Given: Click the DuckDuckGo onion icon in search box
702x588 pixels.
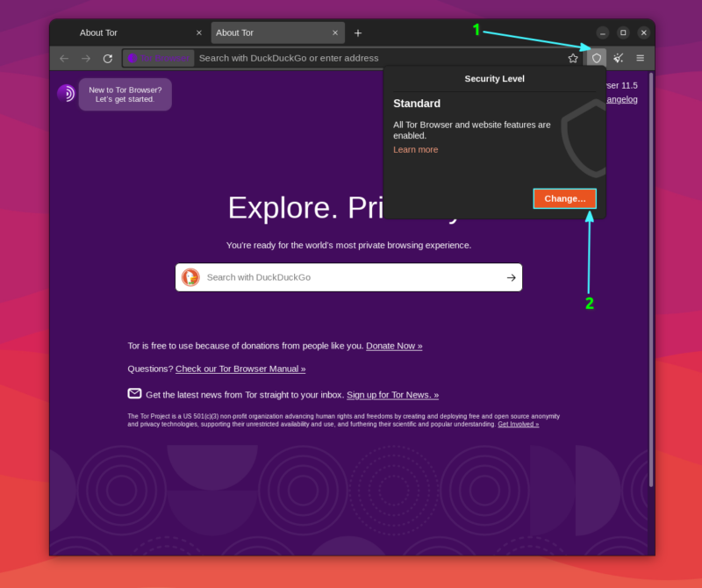Looking at the screenshot, I should pyautogui.click(x=190, y=276).
